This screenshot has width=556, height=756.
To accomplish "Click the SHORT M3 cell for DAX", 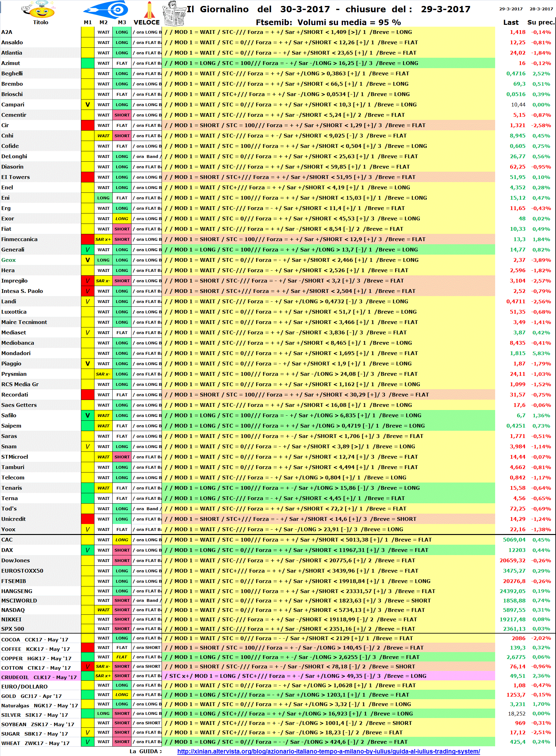I will (x=122, y=550).
